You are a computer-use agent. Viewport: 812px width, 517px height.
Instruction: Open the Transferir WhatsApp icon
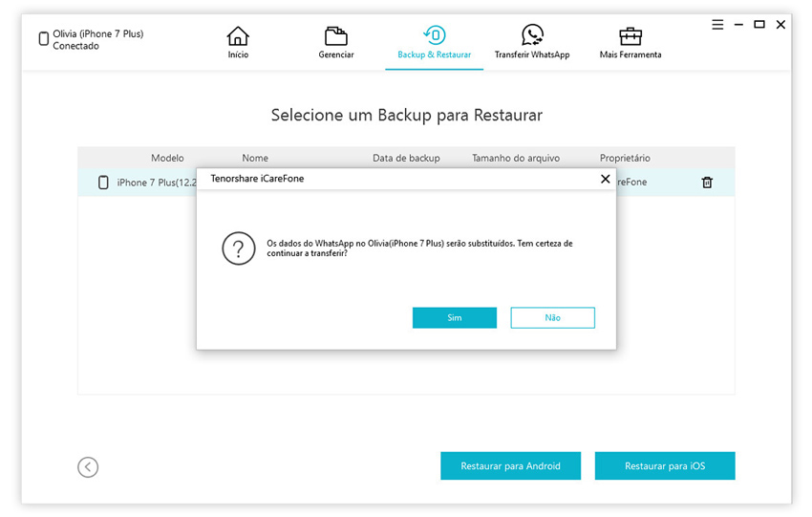(532, 35)
